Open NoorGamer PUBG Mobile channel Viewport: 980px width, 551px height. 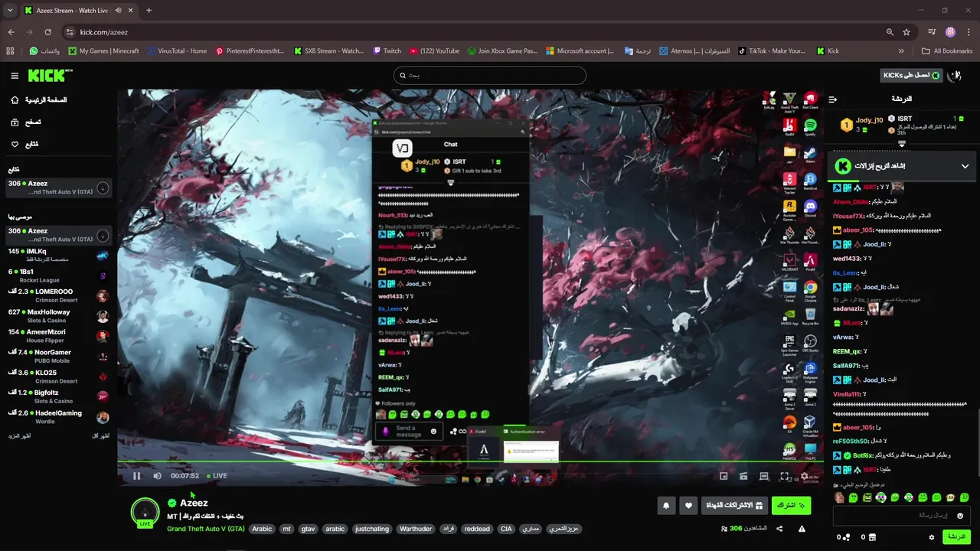59,356
